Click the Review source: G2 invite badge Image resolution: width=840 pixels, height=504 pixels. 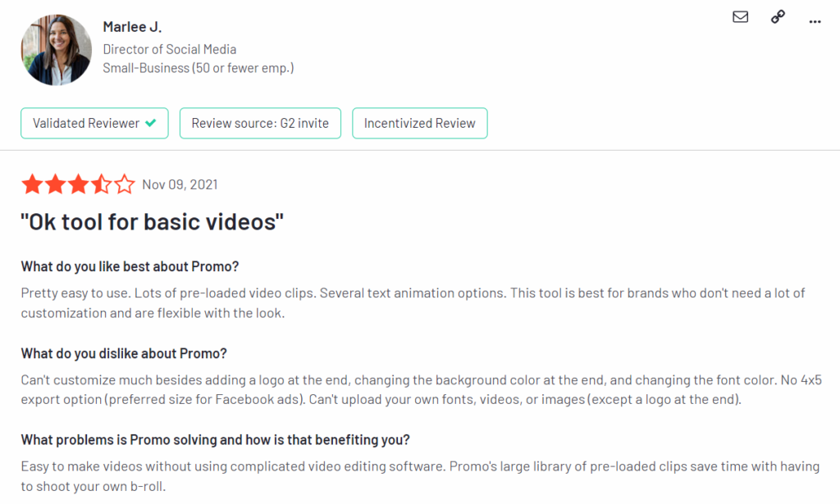260,123
